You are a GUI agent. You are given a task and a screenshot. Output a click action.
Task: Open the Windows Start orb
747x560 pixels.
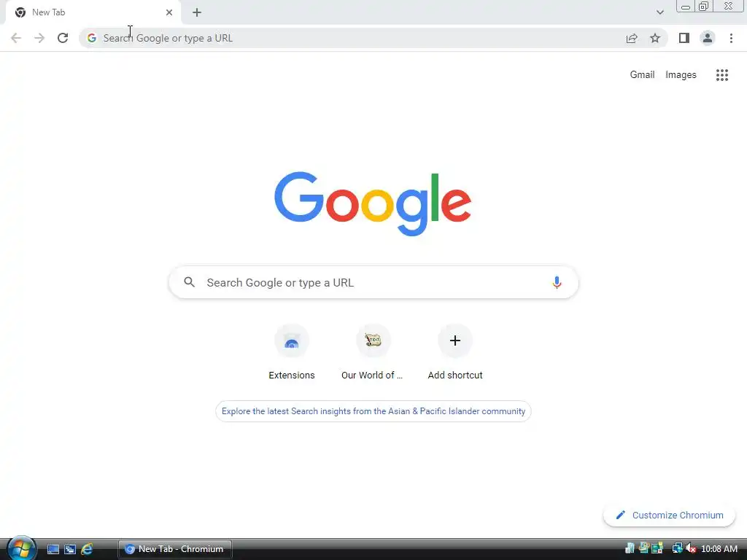coord(21,548)
